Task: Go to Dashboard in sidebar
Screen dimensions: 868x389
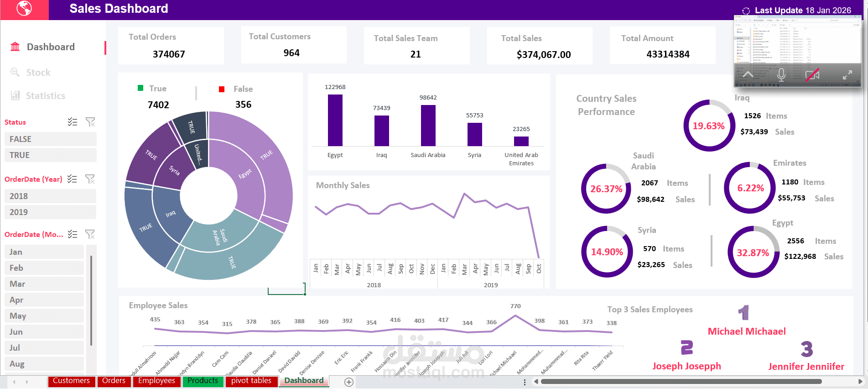Action: (51, 47)
